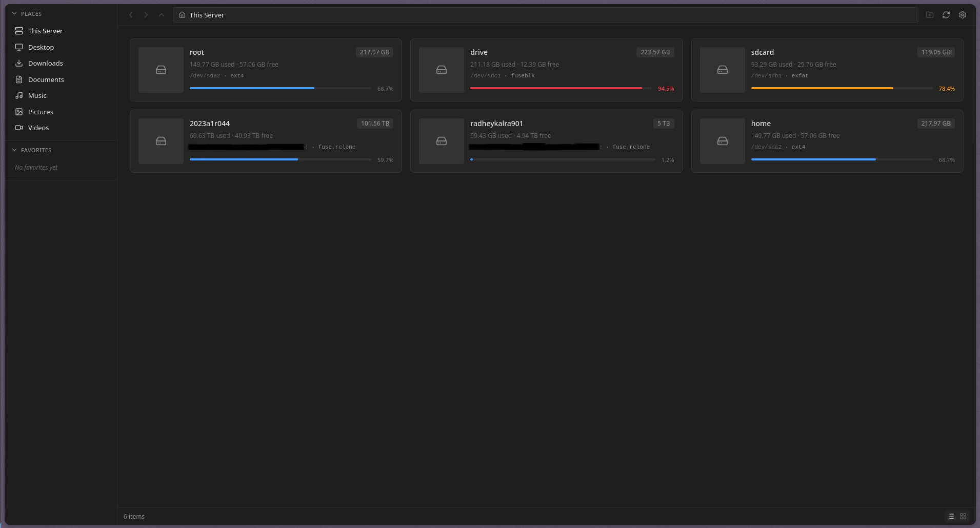The width and height of the screenshot is (980, 528).
Task: Click the radheykalra901 disk icon
Action: [442, 141]
